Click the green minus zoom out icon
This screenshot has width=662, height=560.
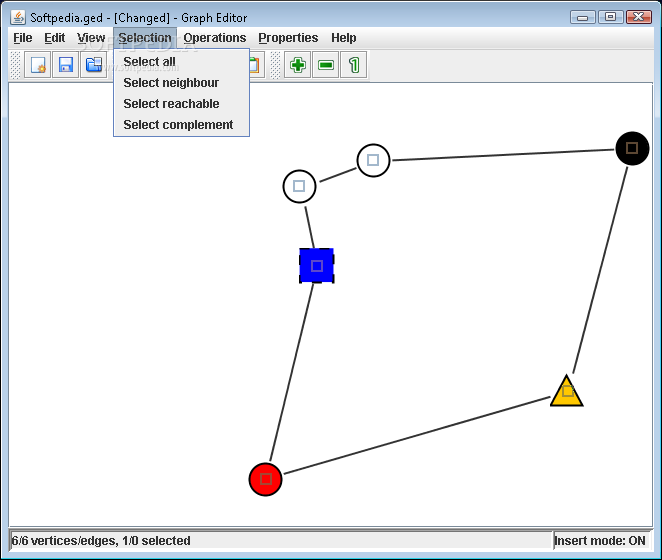point(326,65)
